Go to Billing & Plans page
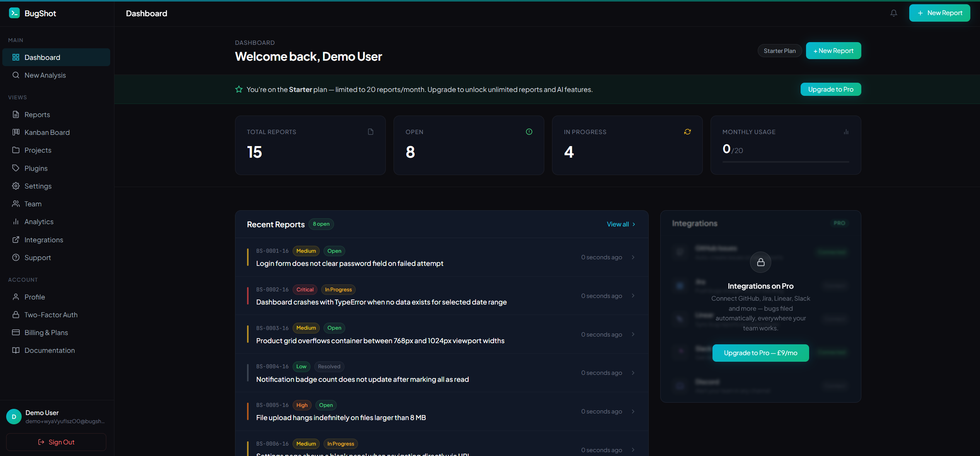980x456 pixels. [x=46, y=332]
